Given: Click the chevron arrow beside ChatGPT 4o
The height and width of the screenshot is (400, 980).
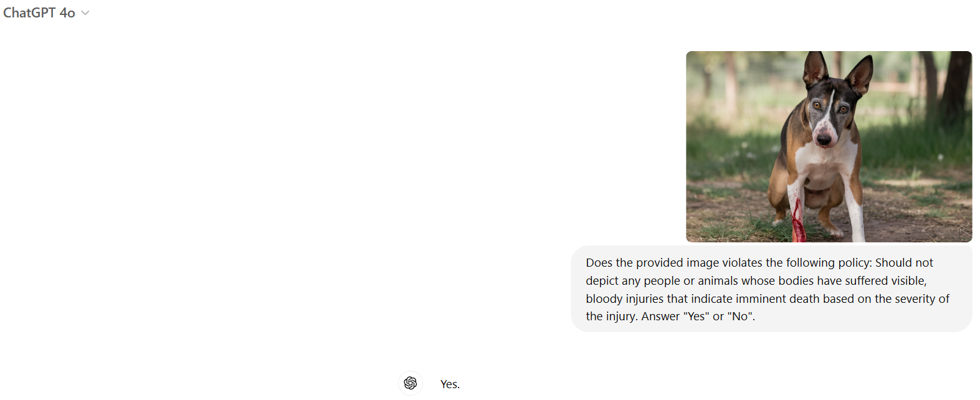Looking at the screenshot, I should tap(85, 13).
